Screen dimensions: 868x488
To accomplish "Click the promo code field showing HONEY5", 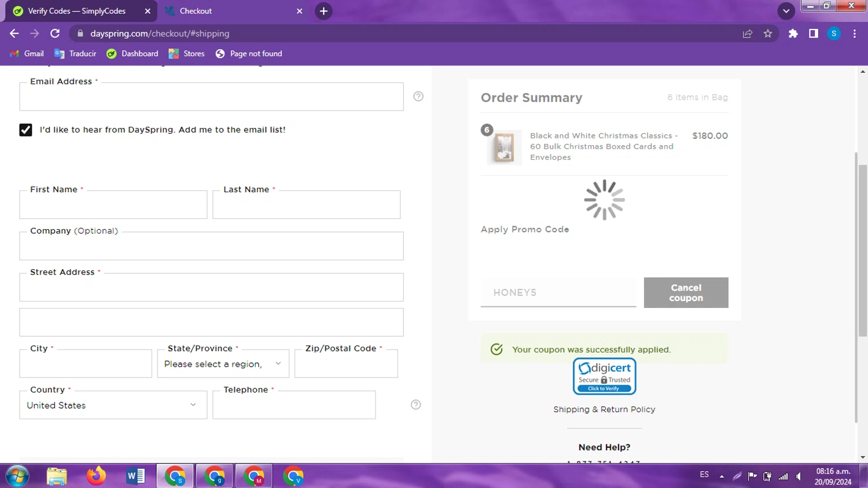I will (558, 292).
